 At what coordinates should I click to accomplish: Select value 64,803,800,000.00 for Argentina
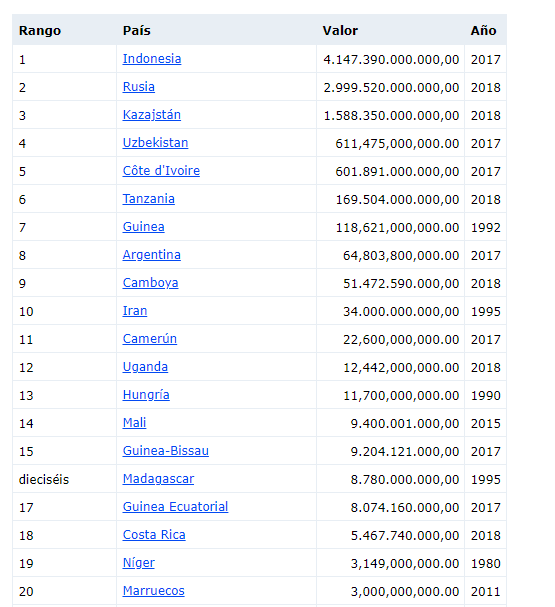tap(401, 255)
